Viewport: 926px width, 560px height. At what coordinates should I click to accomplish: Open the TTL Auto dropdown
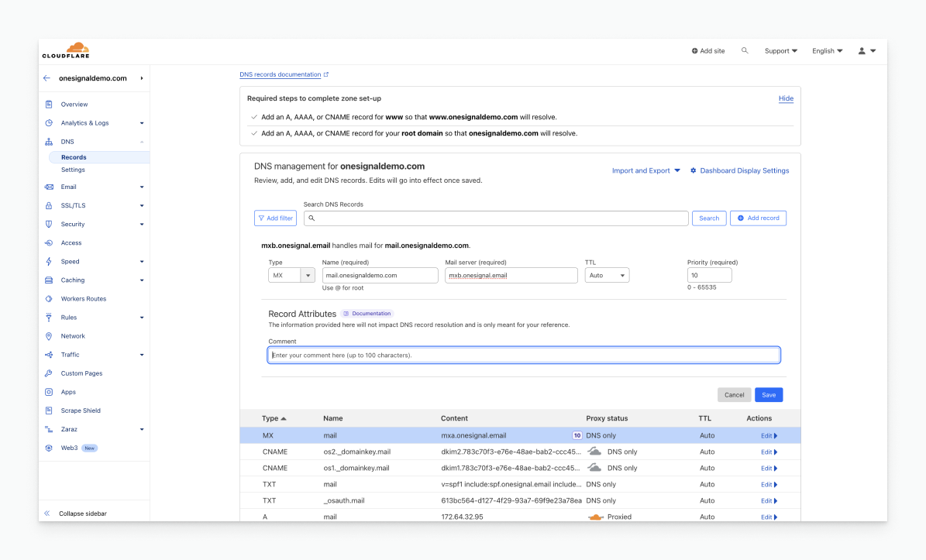(x=607, y=275)
